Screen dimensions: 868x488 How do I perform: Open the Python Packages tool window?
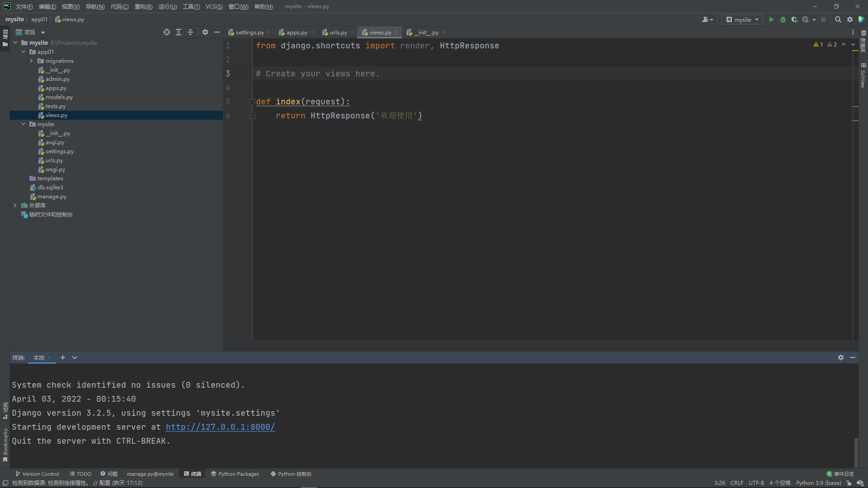[x=235, y=474]
